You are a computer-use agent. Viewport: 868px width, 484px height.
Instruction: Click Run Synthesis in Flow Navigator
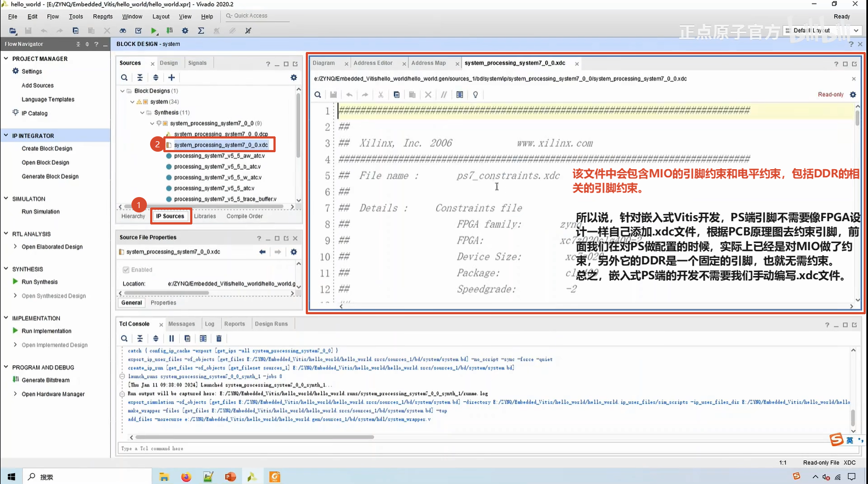point(39,282)
